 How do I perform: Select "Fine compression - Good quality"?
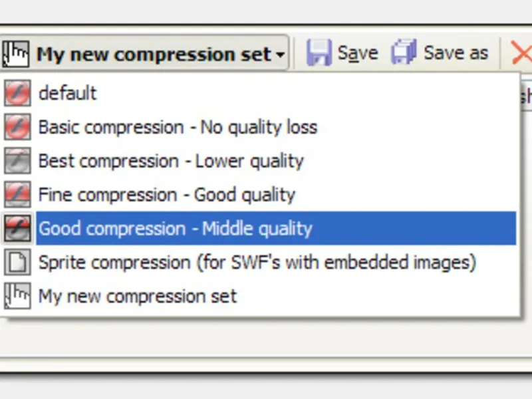pos(166,195)
